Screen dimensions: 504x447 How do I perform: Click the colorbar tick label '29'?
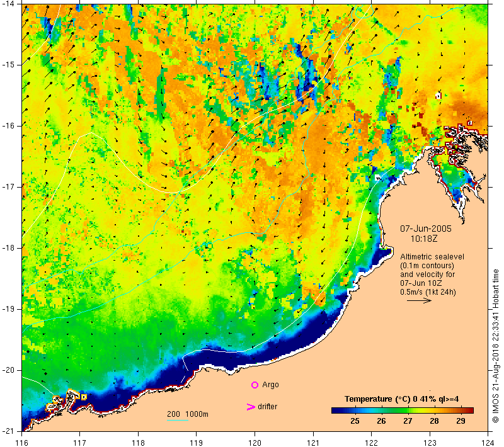tap(461, 421)
